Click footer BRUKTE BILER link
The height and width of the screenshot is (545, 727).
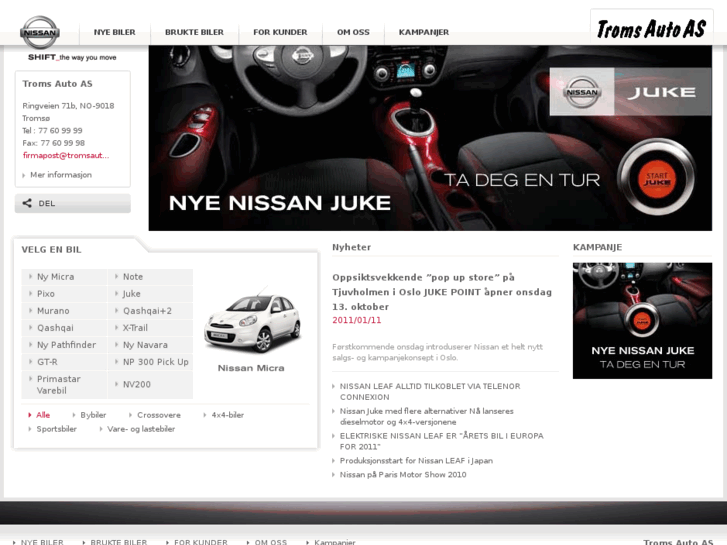pos(118,542)
